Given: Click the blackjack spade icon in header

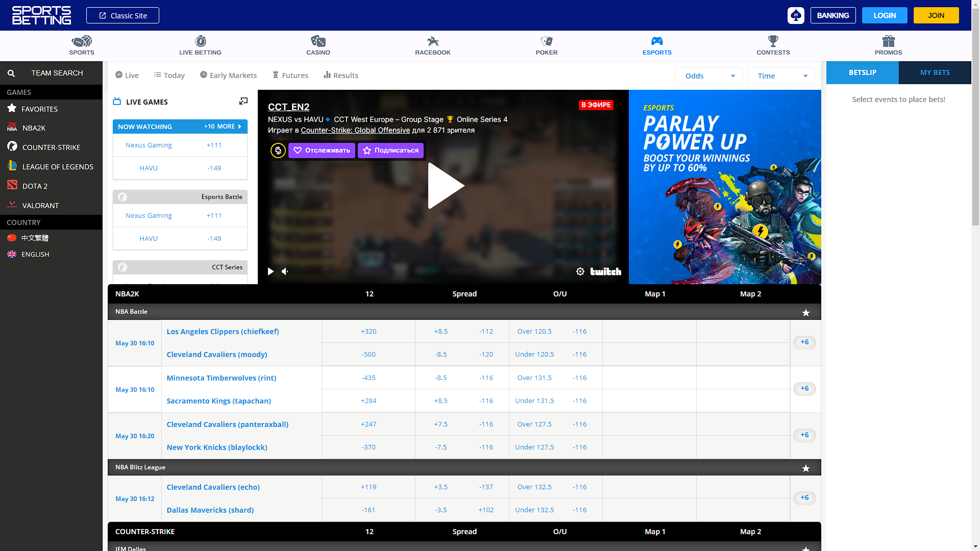Looking at the screenshot, I should [796, 15].
